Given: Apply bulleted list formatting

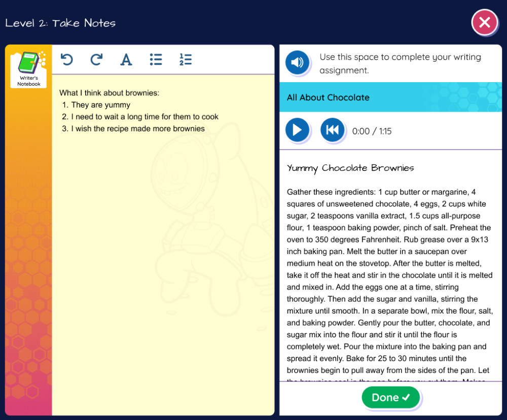Looking at the screenshot, I should point(156,60).
